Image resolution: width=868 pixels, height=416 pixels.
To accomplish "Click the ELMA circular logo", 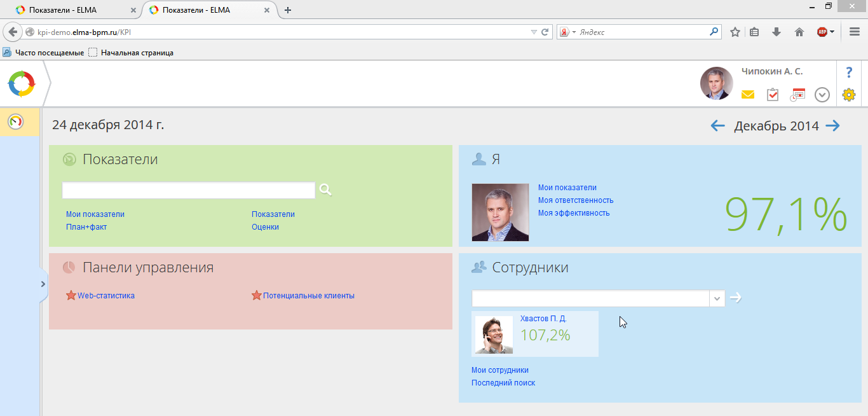I will [21, 83].
